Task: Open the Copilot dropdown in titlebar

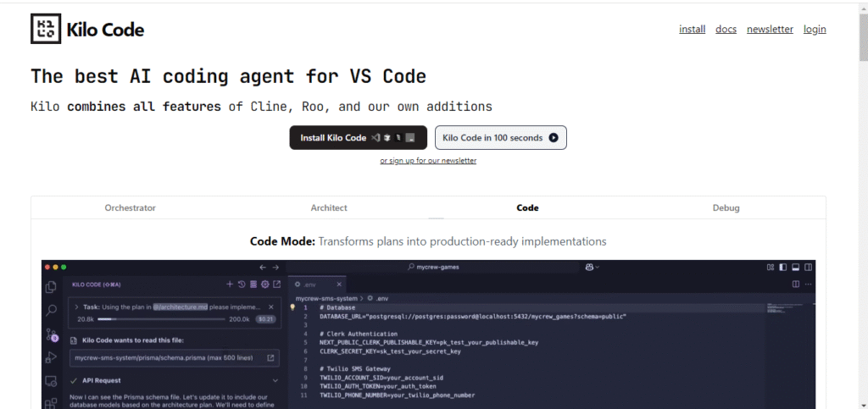Action: [x=592, y=267]
